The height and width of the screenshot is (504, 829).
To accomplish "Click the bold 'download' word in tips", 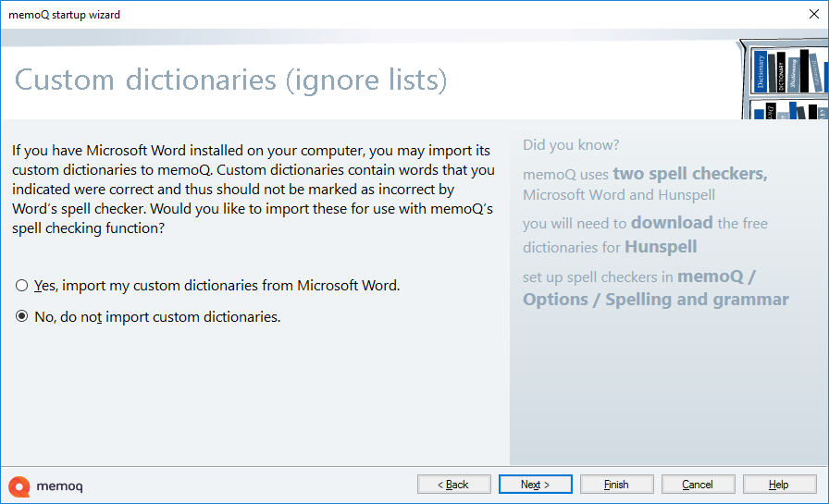I will pos(672,223).
